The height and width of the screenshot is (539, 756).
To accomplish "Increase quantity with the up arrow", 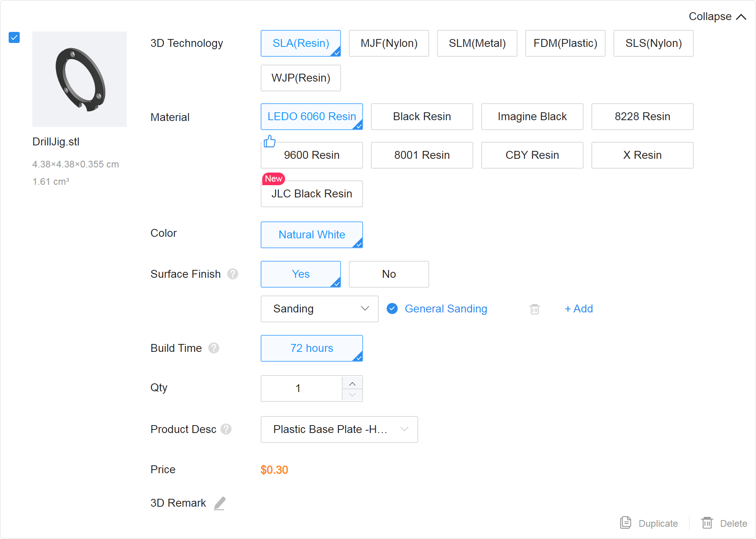I will (352, 383).
